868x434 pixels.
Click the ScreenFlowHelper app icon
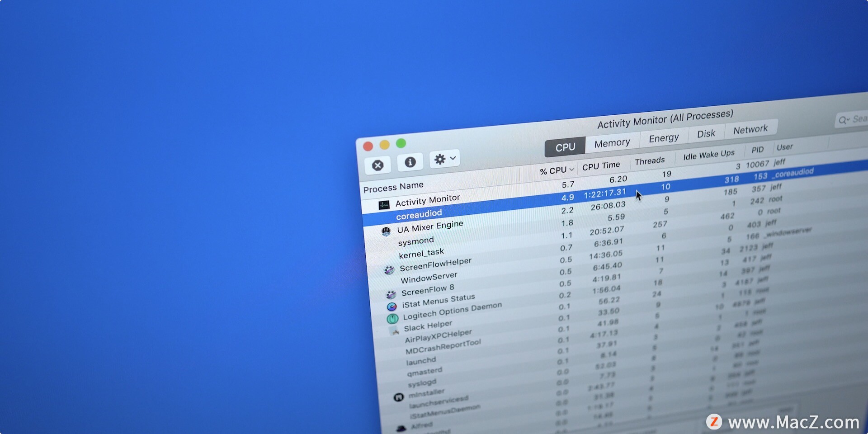pyautogui.click(x=389, y=270)
